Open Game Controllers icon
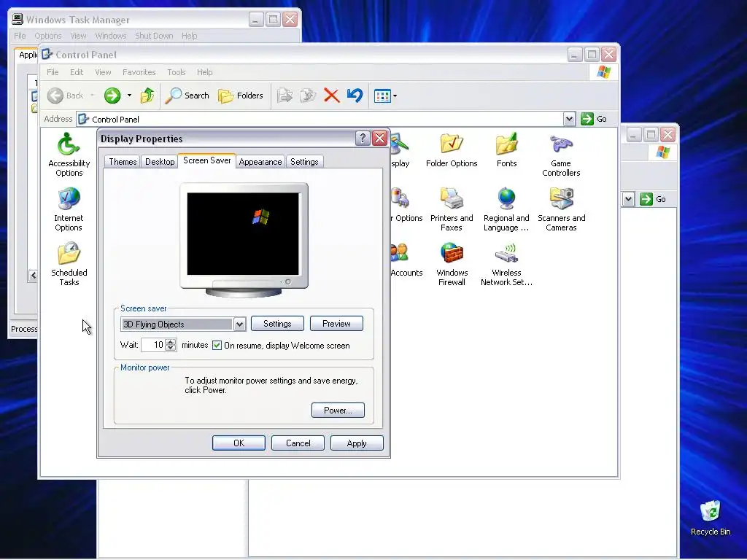This screenshot has height=560, width=747. pos(561,155)
